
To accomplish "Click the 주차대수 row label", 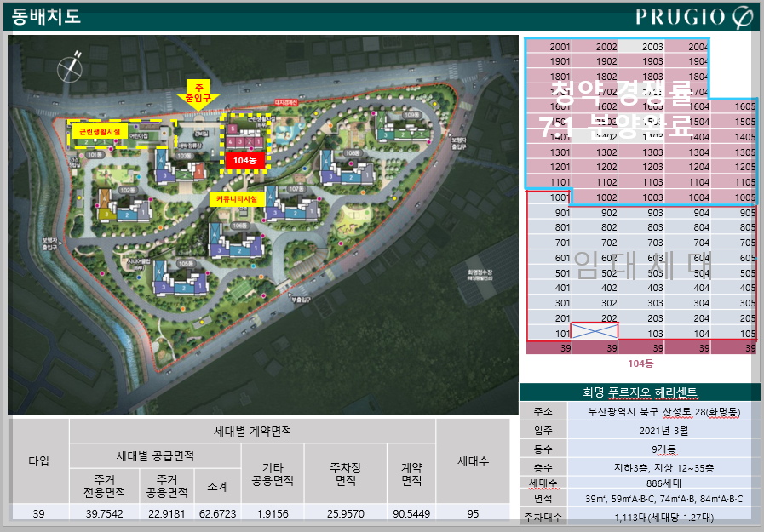I will (x=543, y=517).
